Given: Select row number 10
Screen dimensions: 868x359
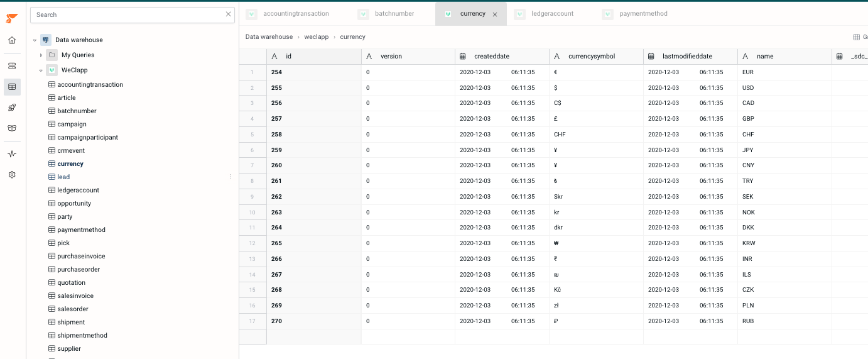Looking at the screenshot, I should 252,213.
